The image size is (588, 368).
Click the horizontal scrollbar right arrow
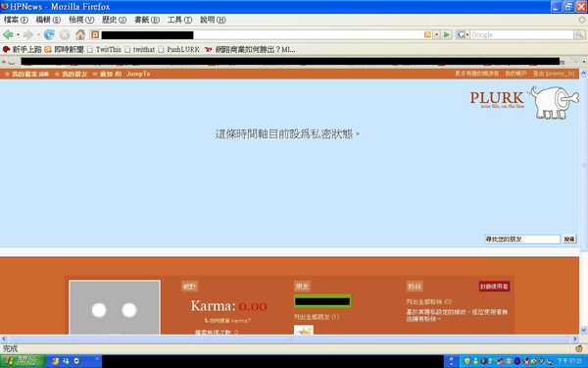pos(575,339)
